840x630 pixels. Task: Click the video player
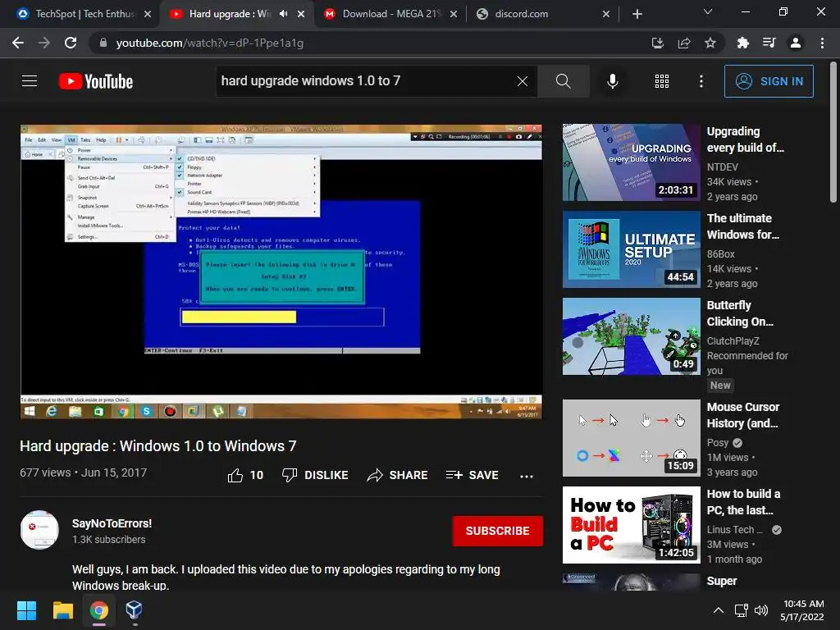click(x=281, y=272)
